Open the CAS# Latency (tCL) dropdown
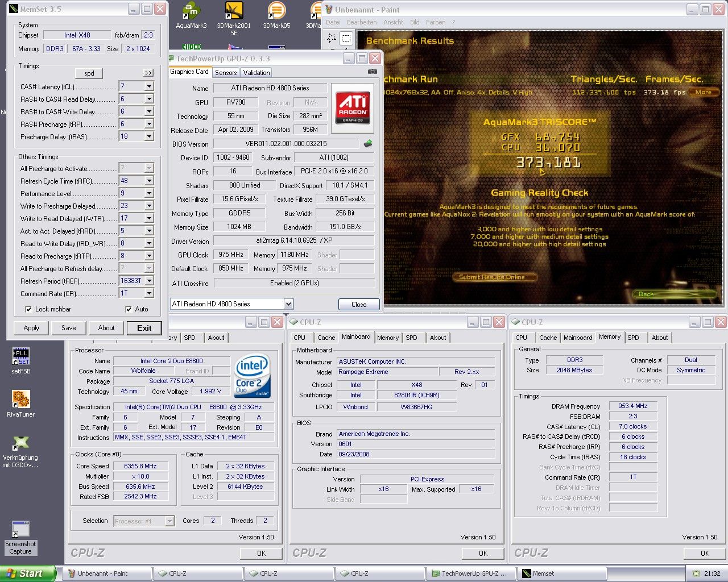The image size is (728, 582). pos(149,86)
